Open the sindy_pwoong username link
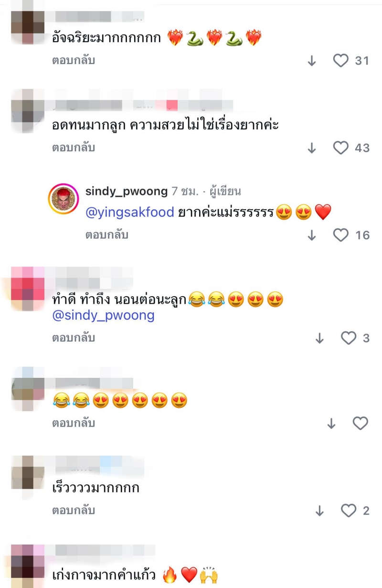This screenshot has width=382, height=588. pos(127,192)
